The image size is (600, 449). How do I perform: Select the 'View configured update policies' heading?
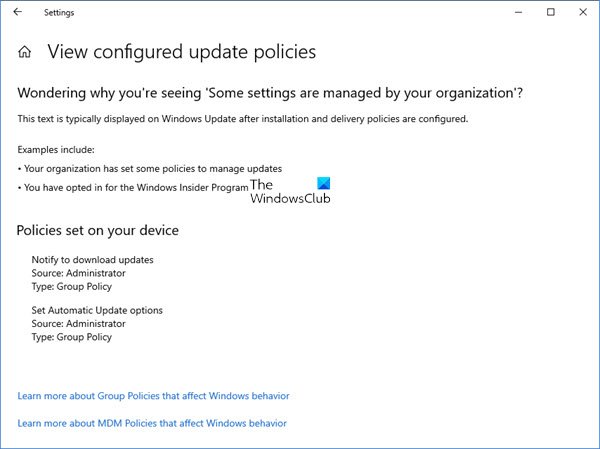(x=182, y=52)
